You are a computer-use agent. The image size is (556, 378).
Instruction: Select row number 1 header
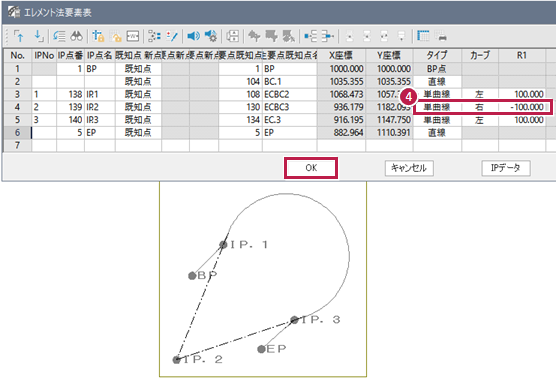tap(17, 69)
